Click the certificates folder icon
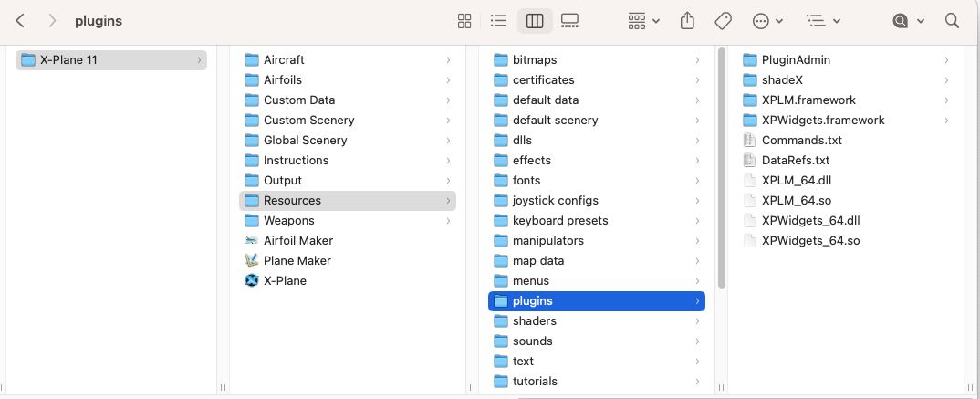 click(x=501, y=80)
